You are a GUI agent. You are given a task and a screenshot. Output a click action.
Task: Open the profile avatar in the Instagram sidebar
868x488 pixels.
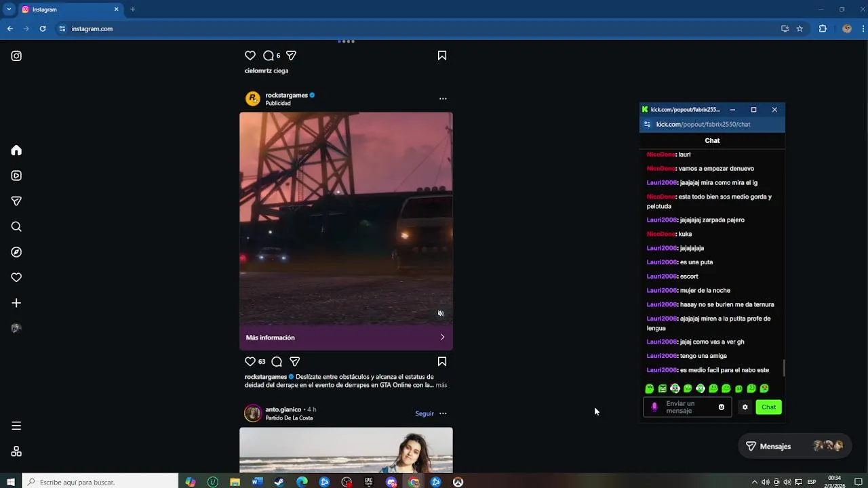click(16, 328)
